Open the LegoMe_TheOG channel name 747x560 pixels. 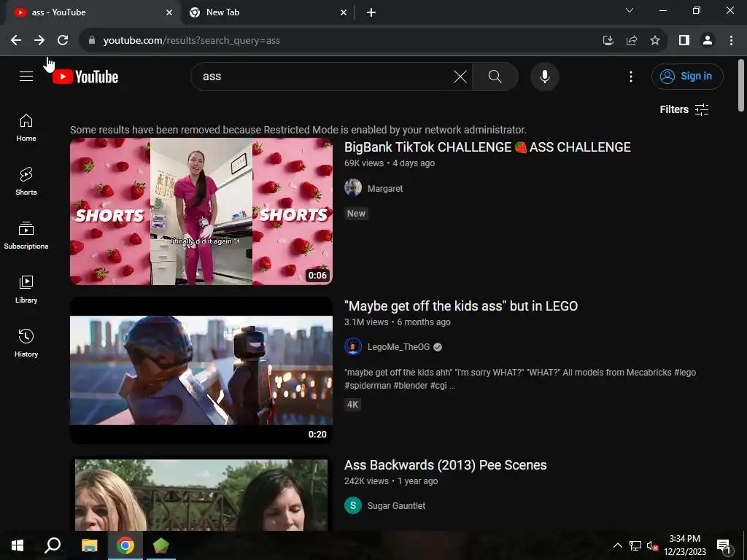[399, 346]
